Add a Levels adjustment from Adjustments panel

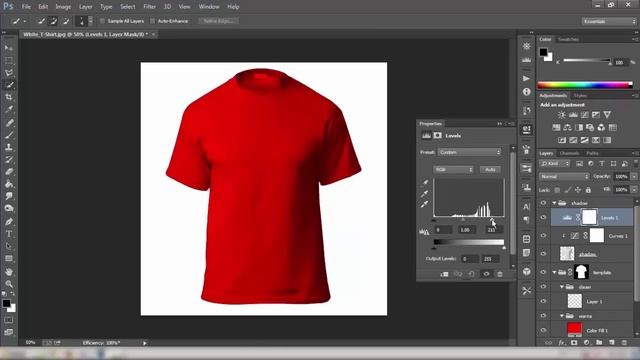coord(573,115)
